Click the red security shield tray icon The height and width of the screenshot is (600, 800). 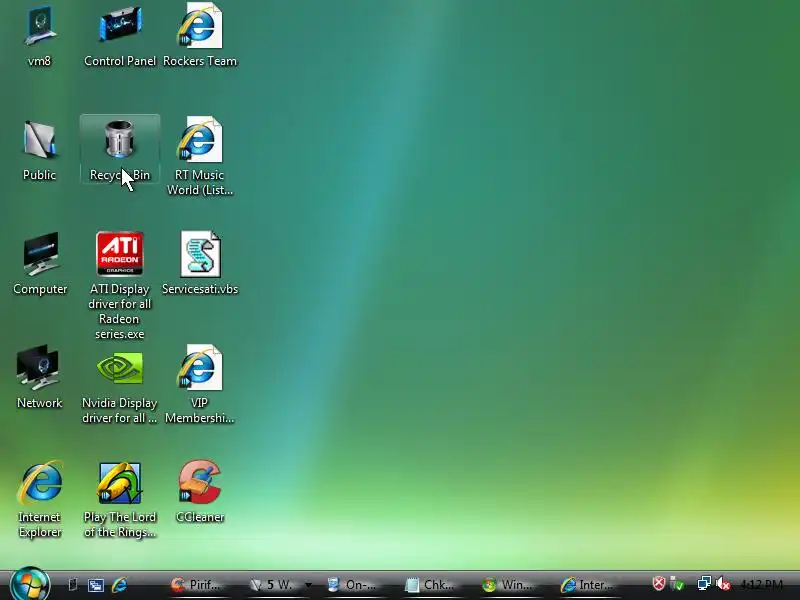coord(659,583)
